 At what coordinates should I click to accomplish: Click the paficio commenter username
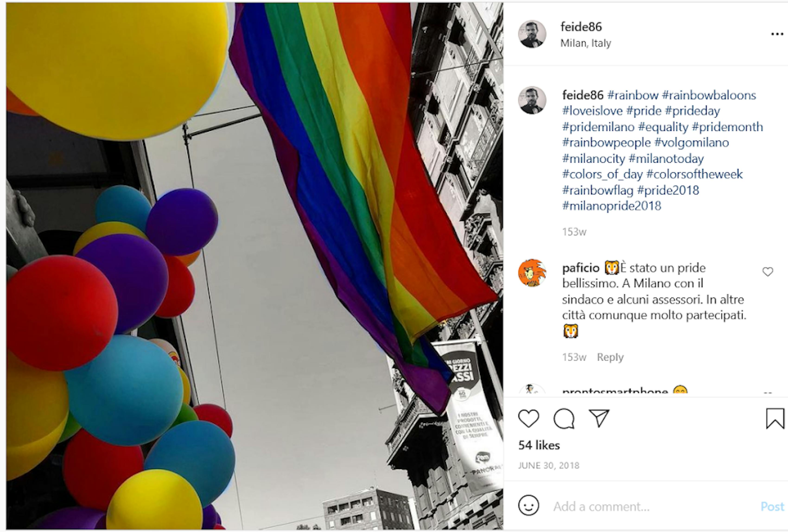tap(581, 268)
